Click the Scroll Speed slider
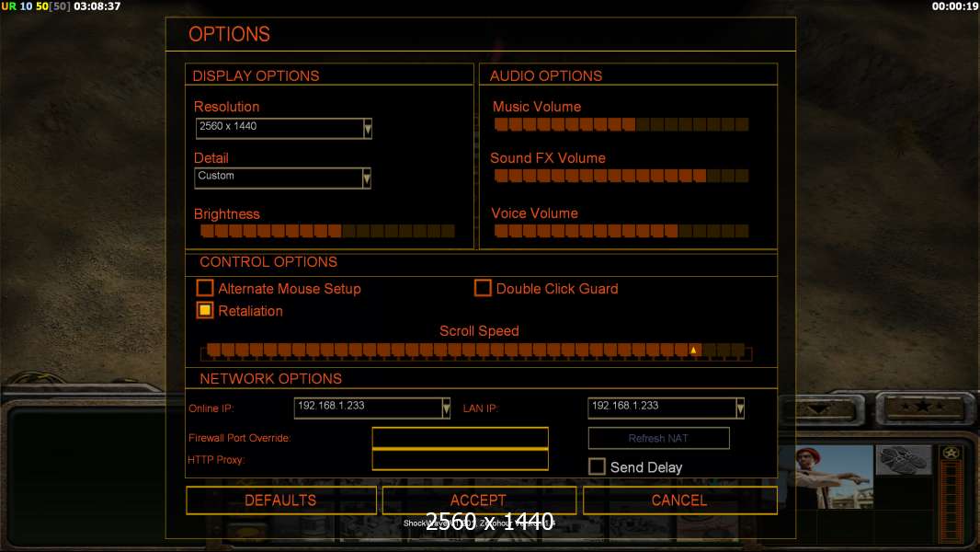 (x=475, y=351)
